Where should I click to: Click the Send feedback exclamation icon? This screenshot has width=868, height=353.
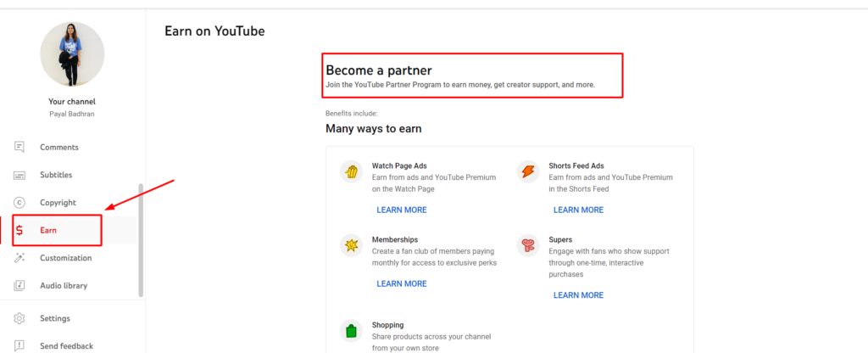(19, 346)
